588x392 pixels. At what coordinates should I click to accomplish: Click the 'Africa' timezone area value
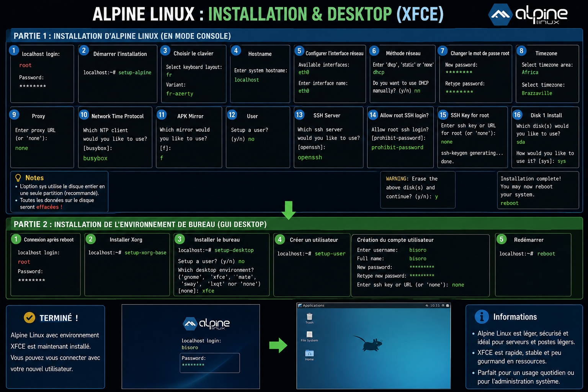[x=530, y=72]
